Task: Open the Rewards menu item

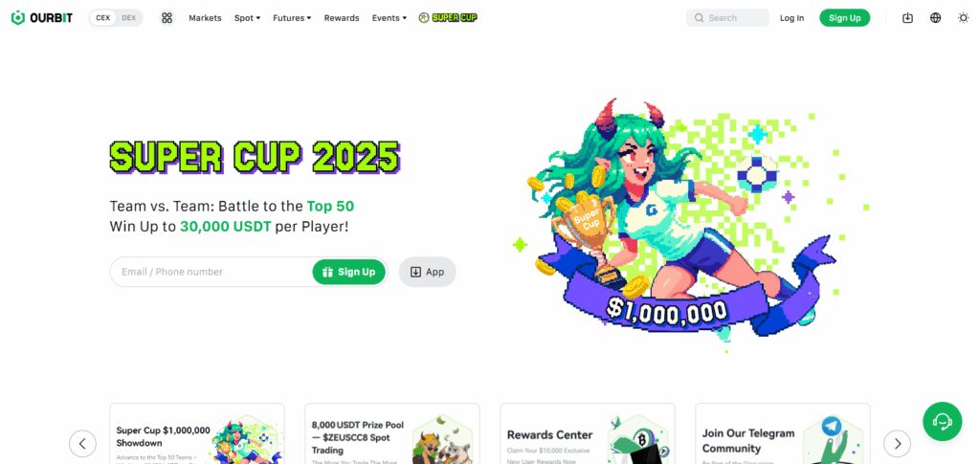Action: coord(342,18)
